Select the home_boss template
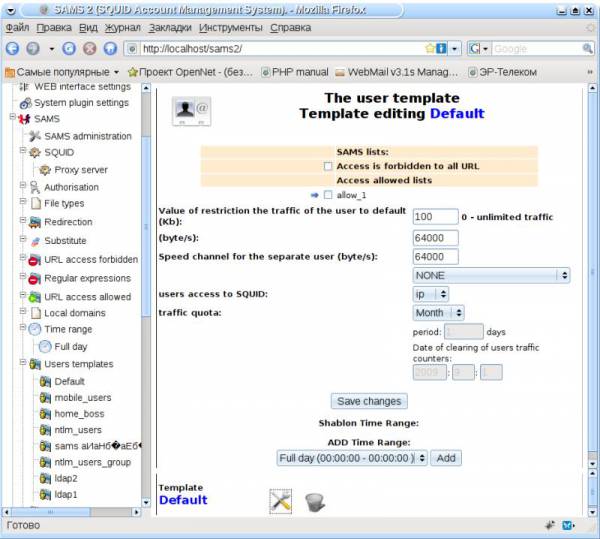The image size is (600, 539). (79, 414)
